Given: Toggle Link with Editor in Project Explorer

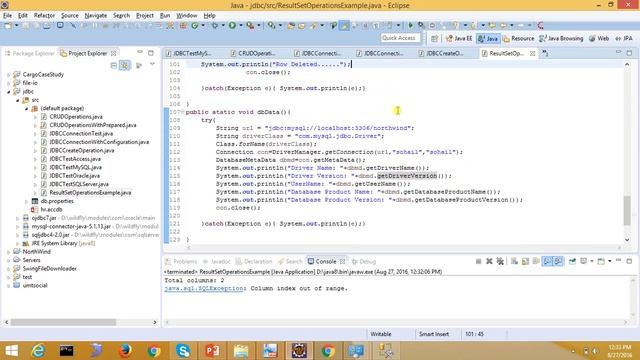Looking at the screenshot, I should pos(125,65).
